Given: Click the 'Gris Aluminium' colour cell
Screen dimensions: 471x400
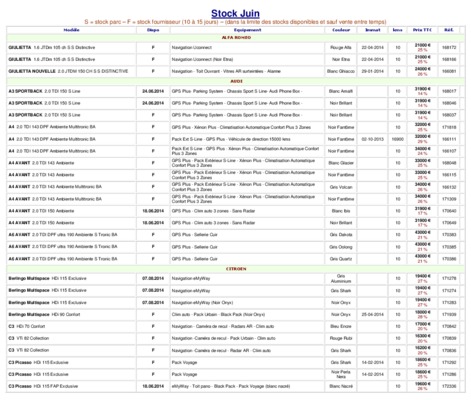Looking at the screenshot, I should (x=341, y=279).
